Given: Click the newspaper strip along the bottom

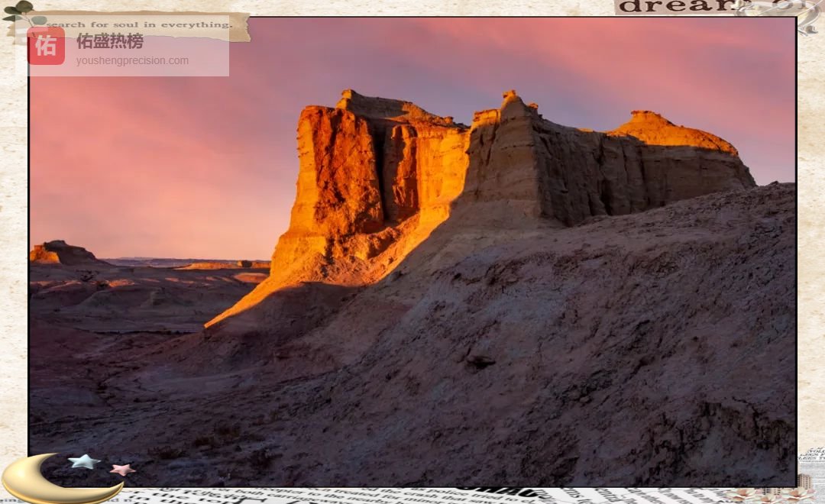Looking at the screenshot, I should [382, 495].
